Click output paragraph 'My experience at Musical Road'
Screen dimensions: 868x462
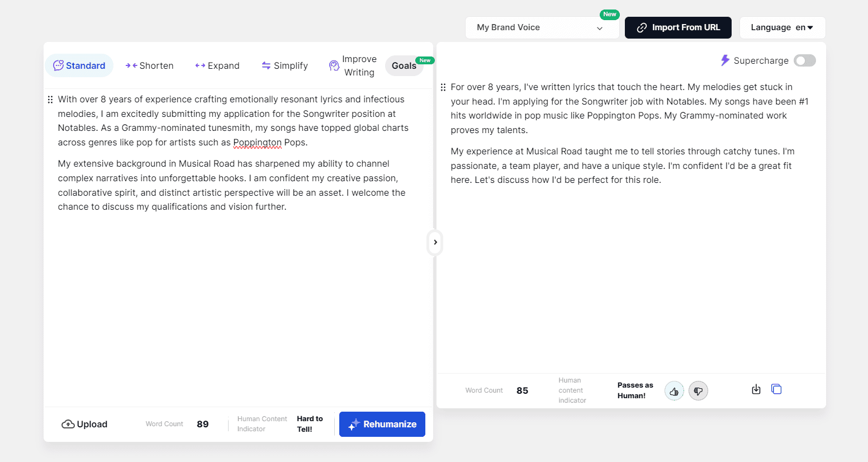[623, 166]
